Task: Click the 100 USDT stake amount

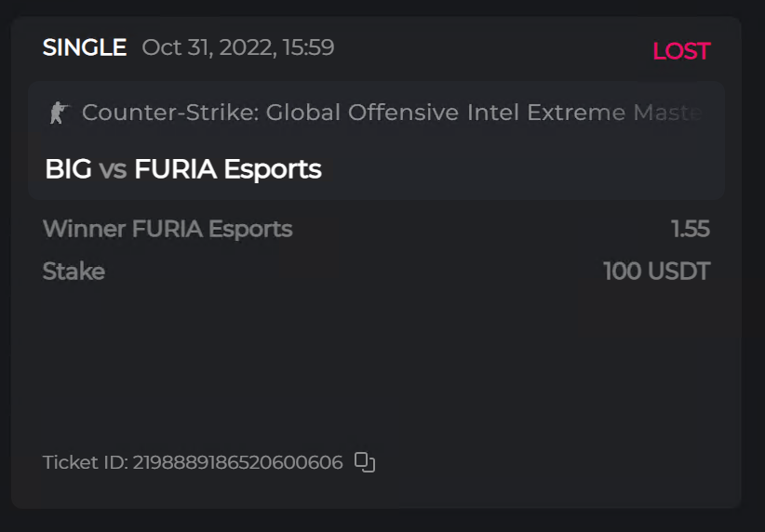Action: pos(656,272)
